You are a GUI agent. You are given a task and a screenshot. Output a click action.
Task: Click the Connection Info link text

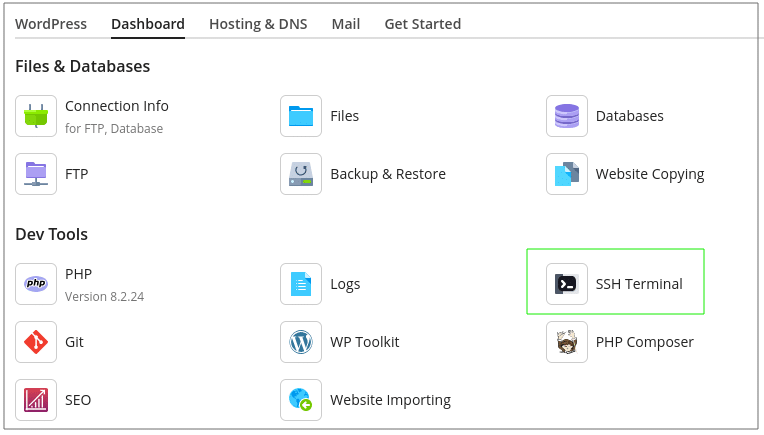[117, 106]
